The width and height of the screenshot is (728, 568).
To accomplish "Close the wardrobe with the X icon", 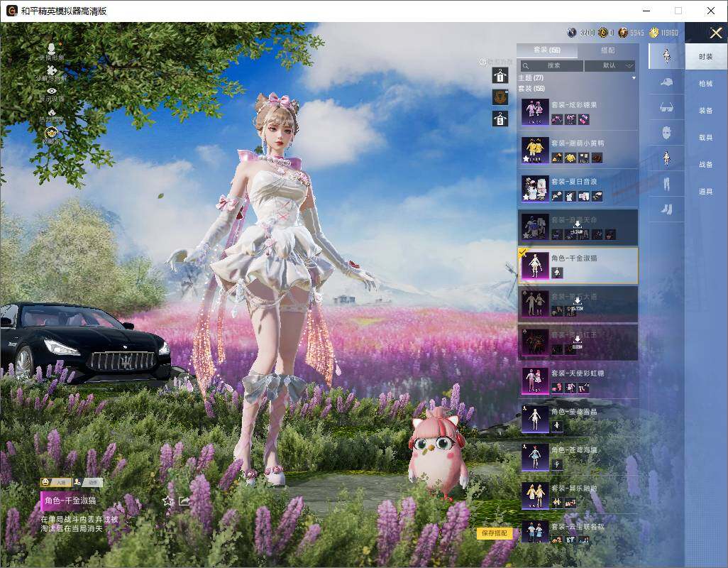I will click(x=715, y=33).
